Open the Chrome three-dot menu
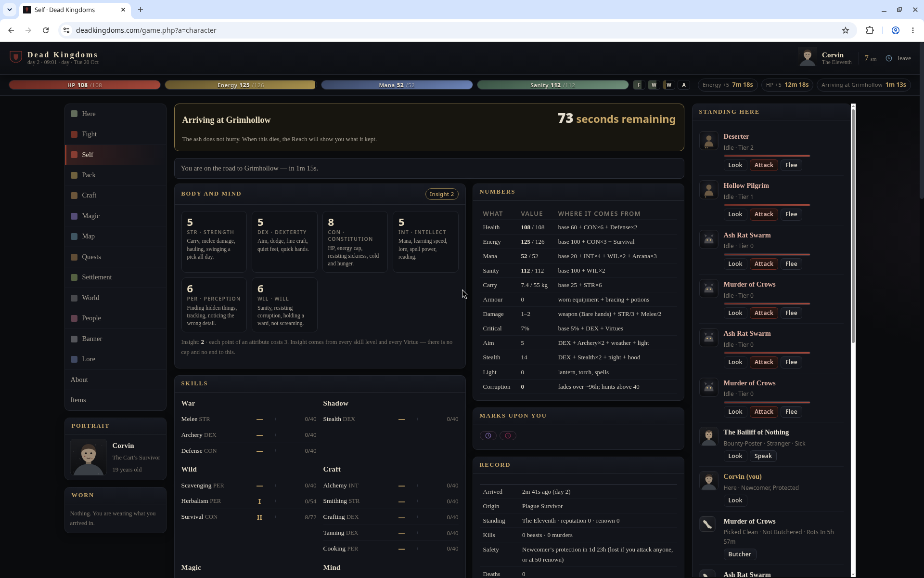 tap(913, 30)
